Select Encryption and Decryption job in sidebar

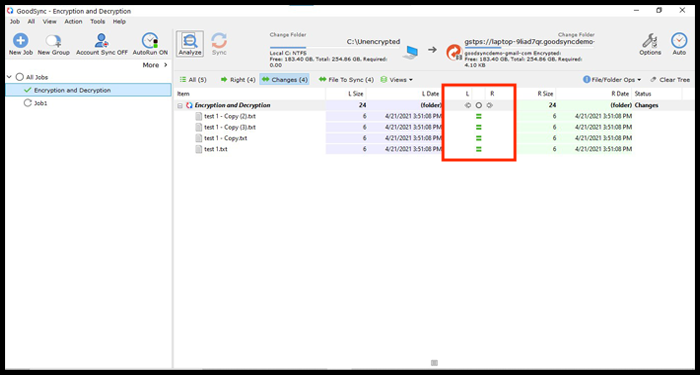tap(88, 90)
